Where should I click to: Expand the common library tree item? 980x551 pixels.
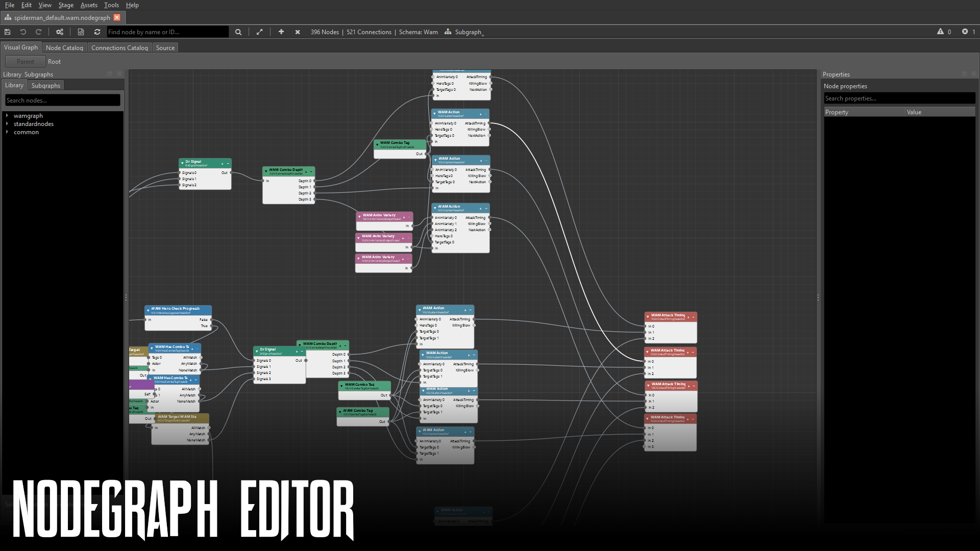click(x=7, y=132)
